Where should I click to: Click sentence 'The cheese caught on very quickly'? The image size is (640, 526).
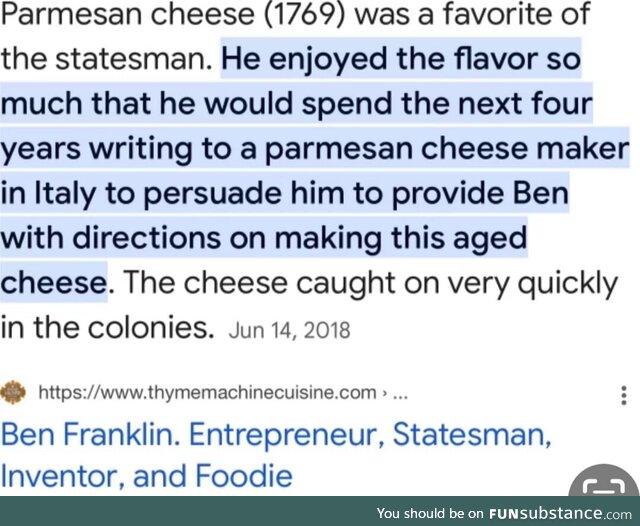[x=370, y=283]
